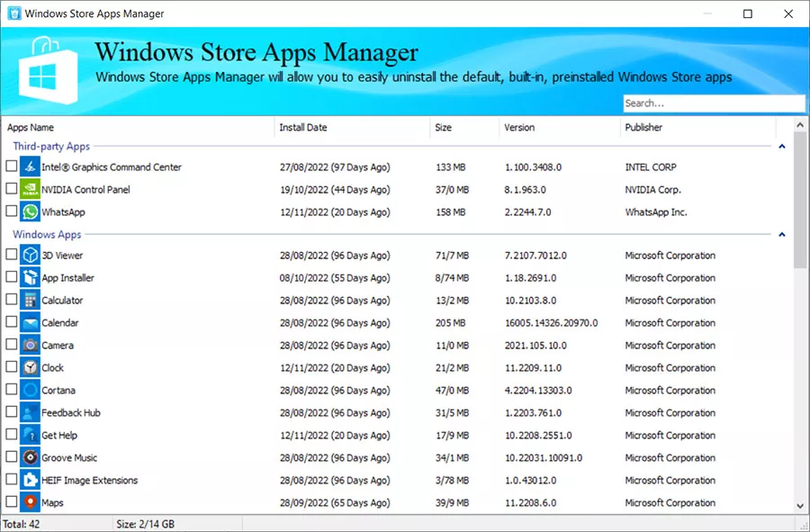Click the Cortana app icon
Screen dimensions: 810x532
(x=30, y=390)
